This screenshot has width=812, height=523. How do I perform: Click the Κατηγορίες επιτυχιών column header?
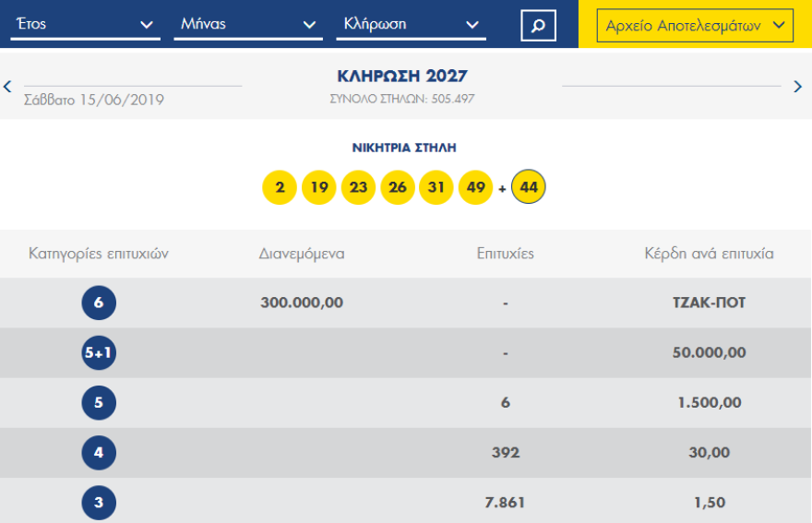coord(99,254)
